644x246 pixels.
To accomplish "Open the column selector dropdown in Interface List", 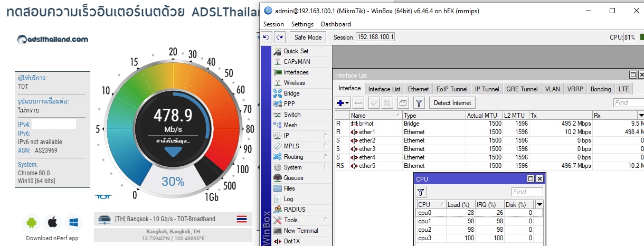I will click(641, 115).
